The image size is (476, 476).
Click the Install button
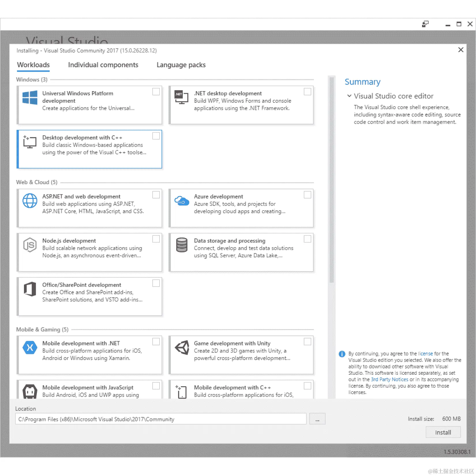[x=443, y=432]
